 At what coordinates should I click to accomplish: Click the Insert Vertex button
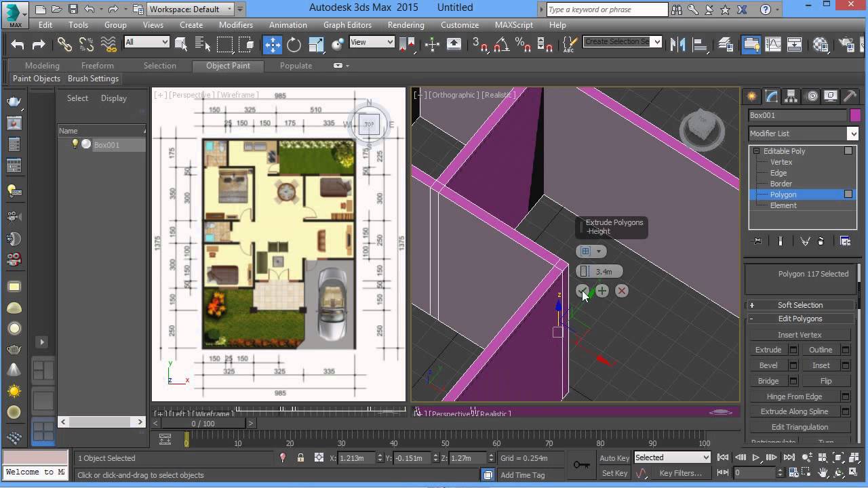800,335
